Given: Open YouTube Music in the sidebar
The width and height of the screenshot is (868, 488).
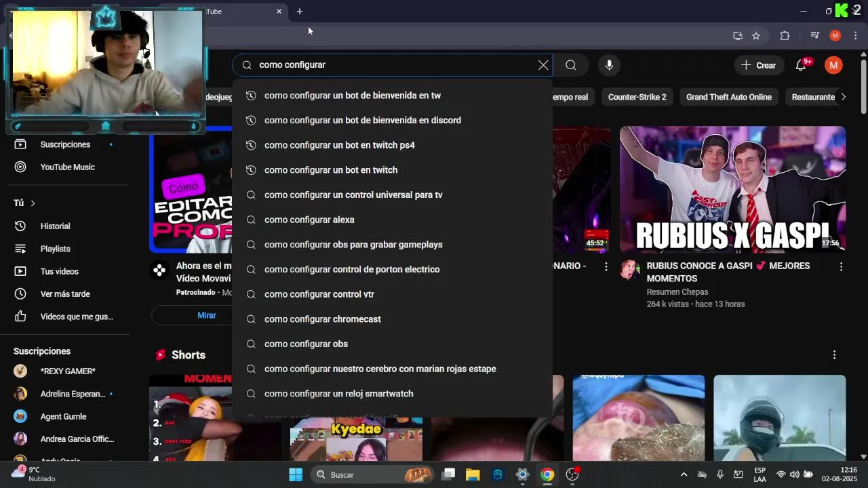Looking at the screenshot, I should (65, 167).
